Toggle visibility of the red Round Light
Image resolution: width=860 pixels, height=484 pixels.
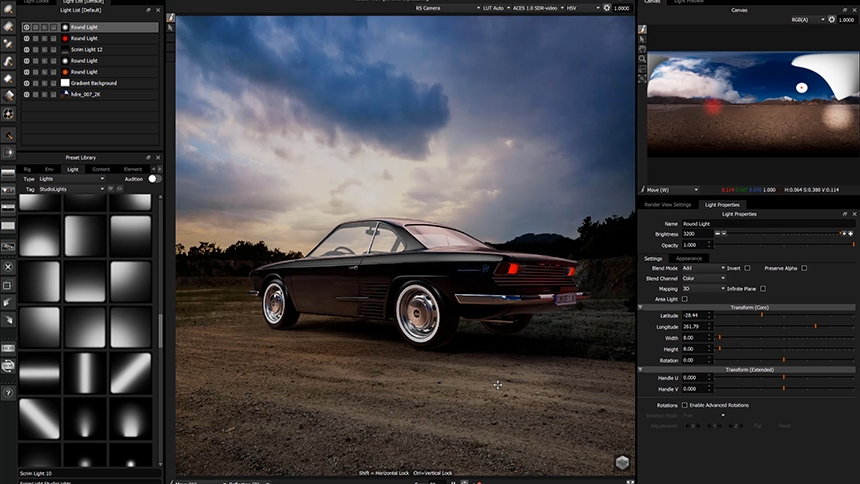(x=26, y=38)
